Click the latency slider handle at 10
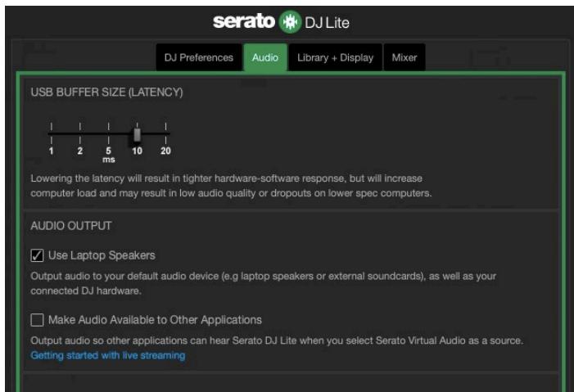Screen dimensions: 574x392 coord(137,134)
